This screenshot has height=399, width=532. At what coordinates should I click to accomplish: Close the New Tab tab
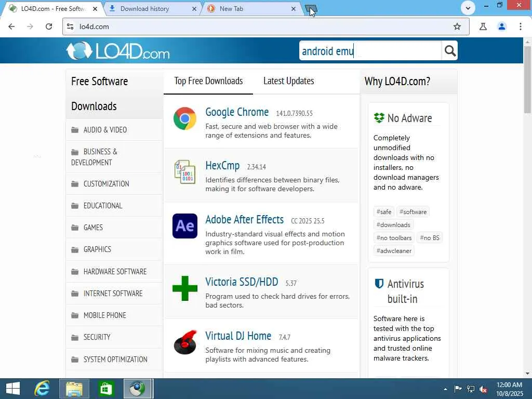pyautogui.click(x=294, y=9)
